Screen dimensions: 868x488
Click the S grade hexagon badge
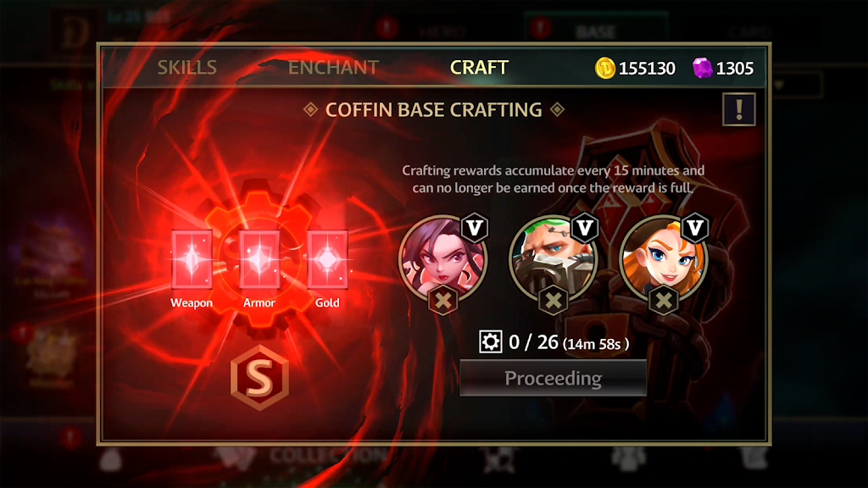click(x=259, y=377)
